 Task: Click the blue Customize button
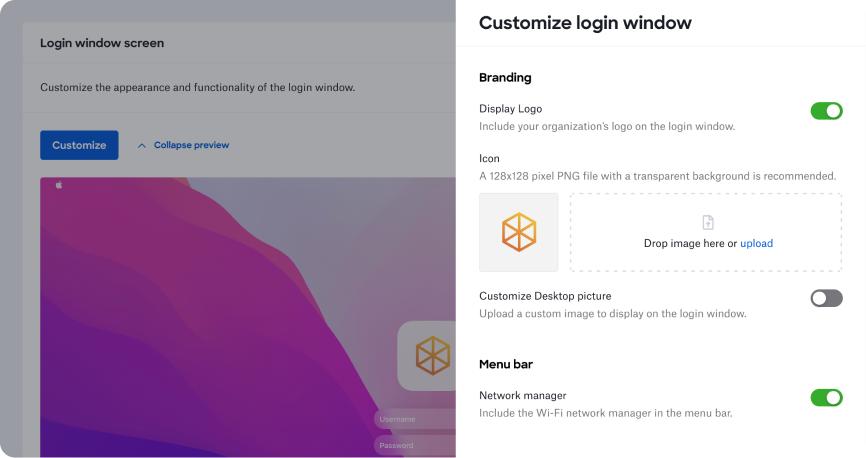click(79, 145)
